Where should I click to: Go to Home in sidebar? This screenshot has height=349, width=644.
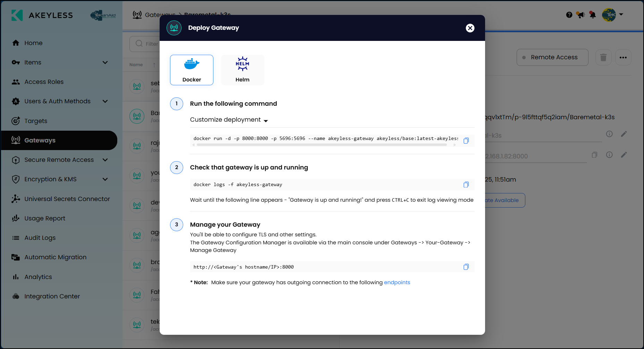point(33,43)
